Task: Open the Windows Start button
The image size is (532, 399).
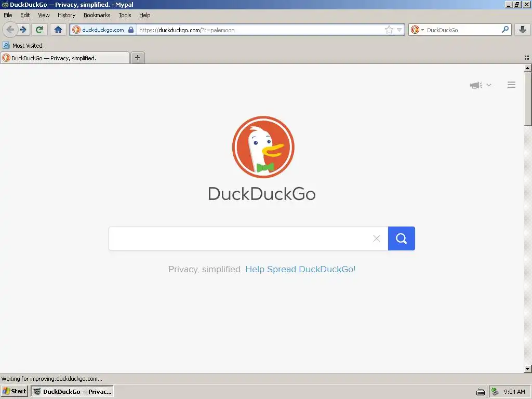Action: (14, 391)
